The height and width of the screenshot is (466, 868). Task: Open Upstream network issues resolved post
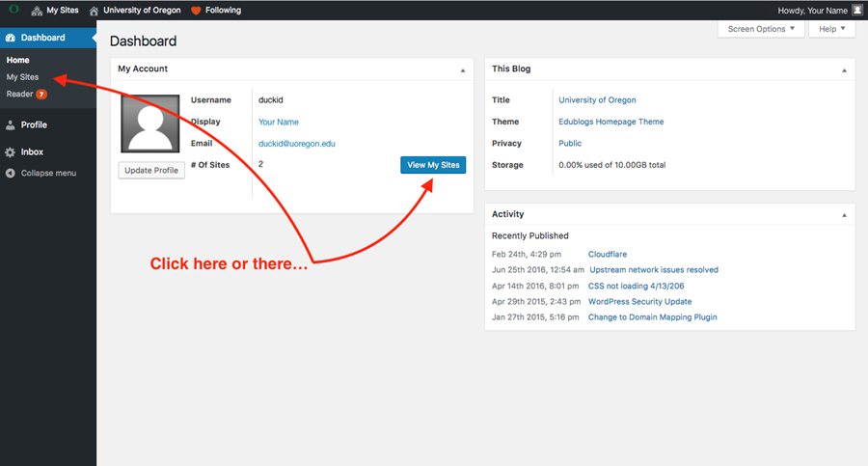[654, 270]
